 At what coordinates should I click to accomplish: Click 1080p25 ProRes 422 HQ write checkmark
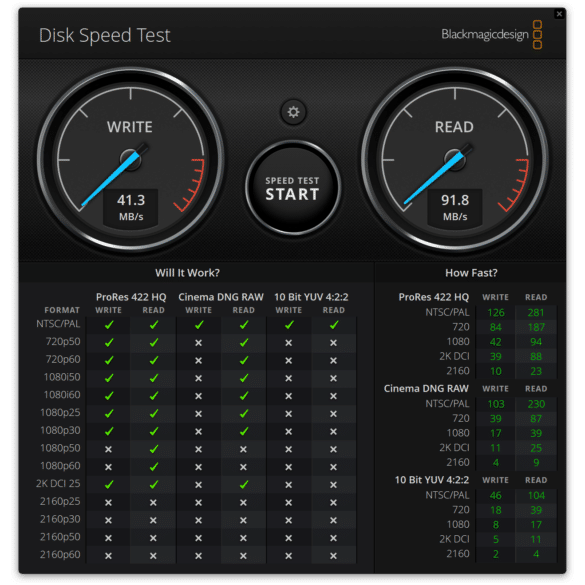click(x=109, y=413)
